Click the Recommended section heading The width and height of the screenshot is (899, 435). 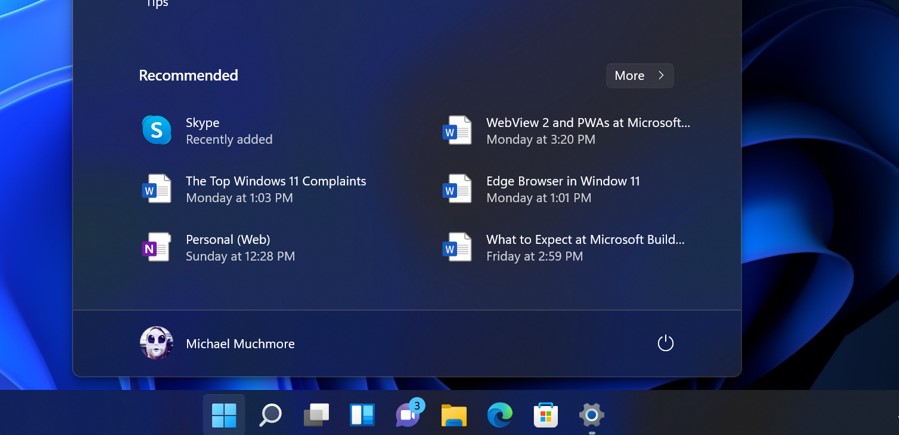pos(188,75)
